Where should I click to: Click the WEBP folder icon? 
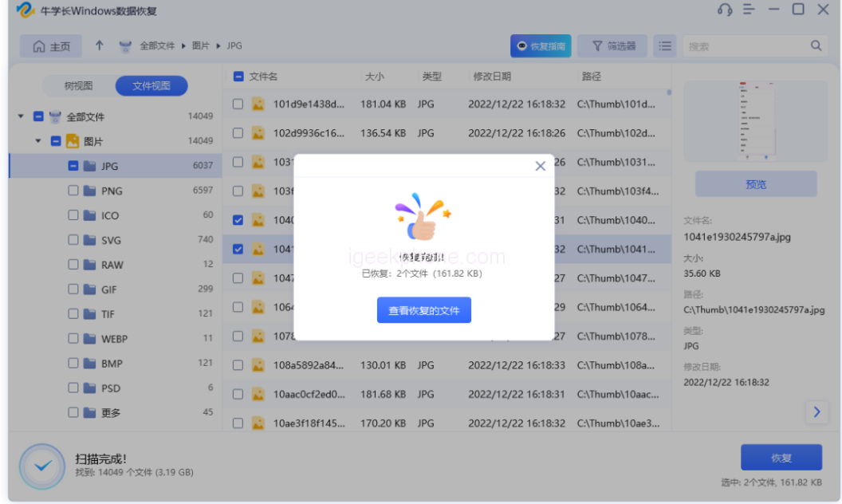[x=90, y=339]
